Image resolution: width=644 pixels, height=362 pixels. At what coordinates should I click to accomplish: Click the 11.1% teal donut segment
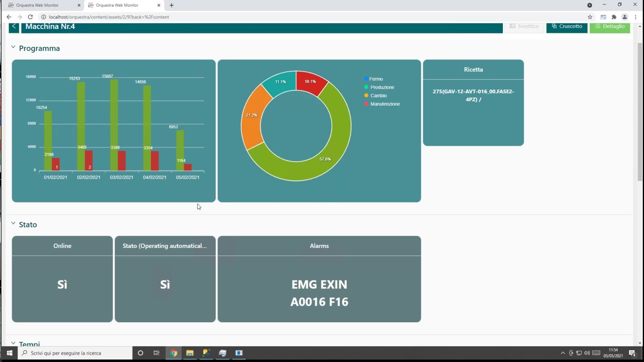tap(280, 83)
